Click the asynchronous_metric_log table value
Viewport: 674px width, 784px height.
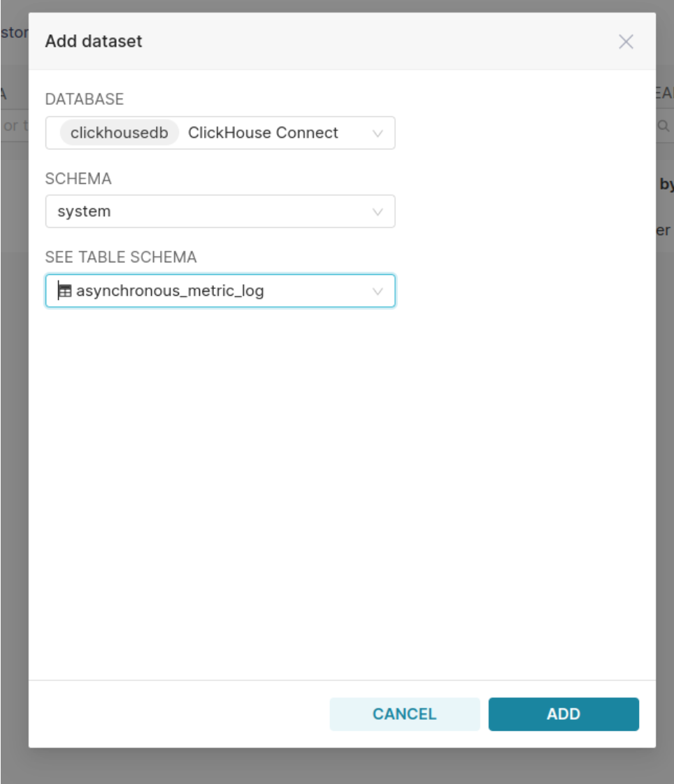(170, 290)
